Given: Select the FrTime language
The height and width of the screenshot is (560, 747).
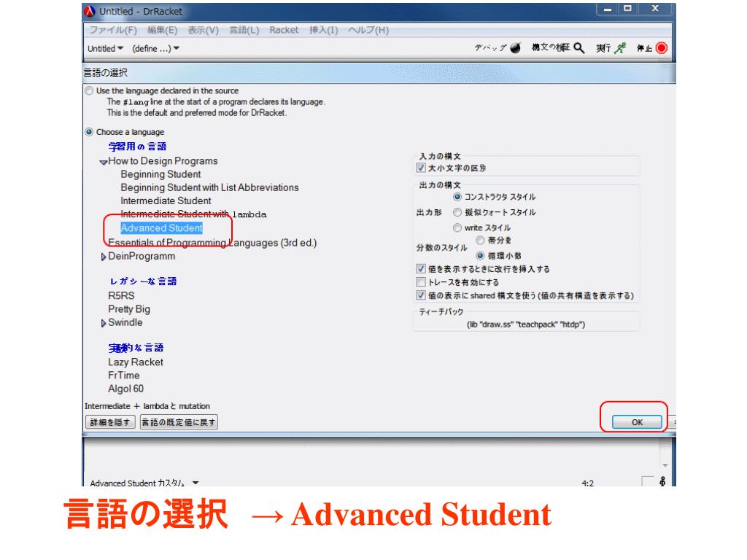Looking at the screenshot, I should (124, 376).
